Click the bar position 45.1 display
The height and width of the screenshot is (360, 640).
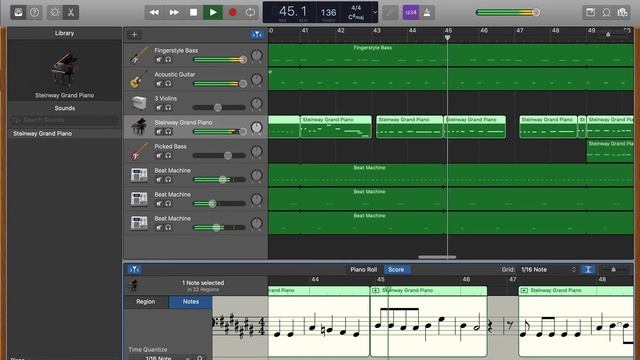[293, 11]
